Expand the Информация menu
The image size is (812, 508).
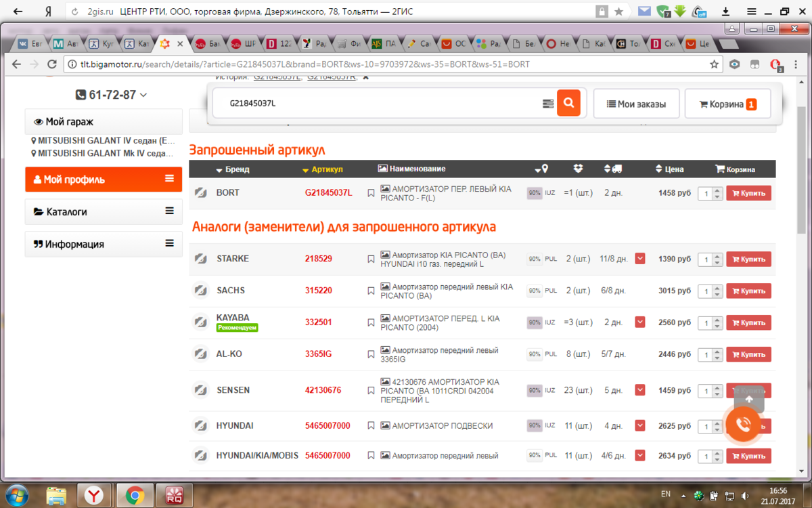click(x=104, y=244)
